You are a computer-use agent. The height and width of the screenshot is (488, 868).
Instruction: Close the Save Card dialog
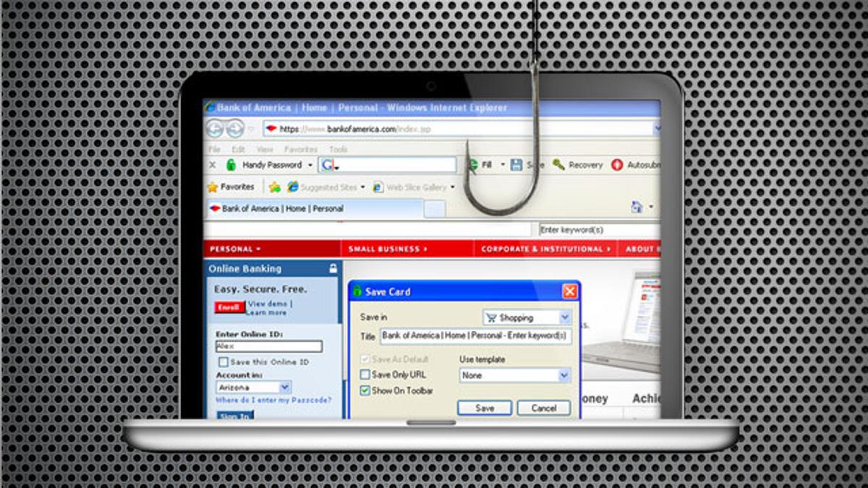570,291
